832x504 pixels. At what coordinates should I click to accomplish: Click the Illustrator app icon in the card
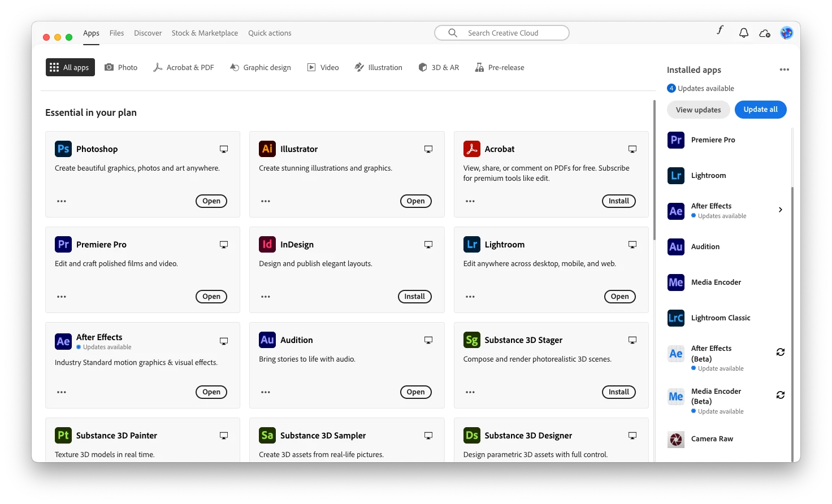[267, 149]
